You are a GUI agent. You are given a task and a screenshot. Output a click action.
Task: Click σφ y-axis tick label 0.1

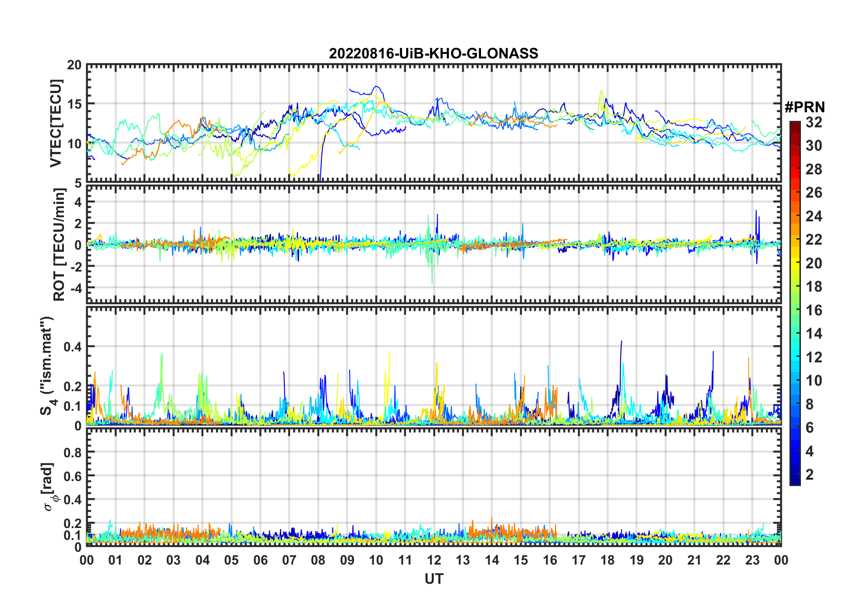pos(73,535)
